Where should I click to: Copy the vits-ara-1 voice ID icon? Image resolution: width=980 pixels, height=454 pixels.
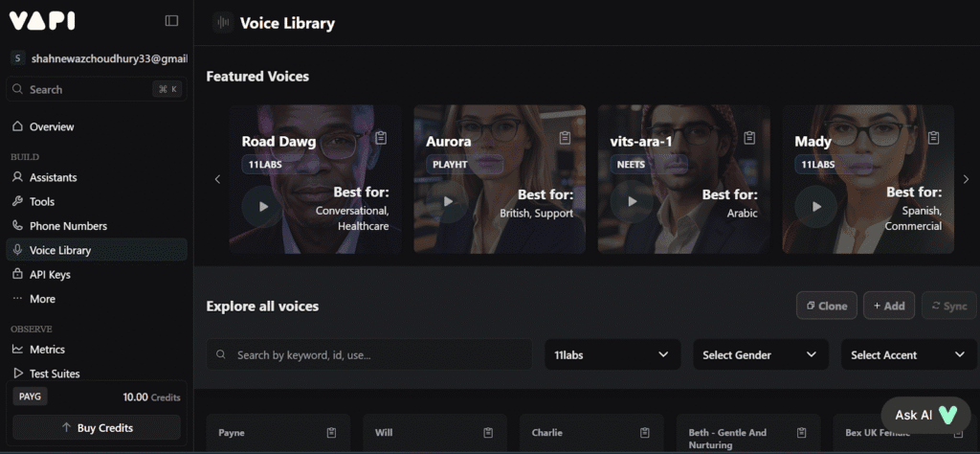coord(749,138)
